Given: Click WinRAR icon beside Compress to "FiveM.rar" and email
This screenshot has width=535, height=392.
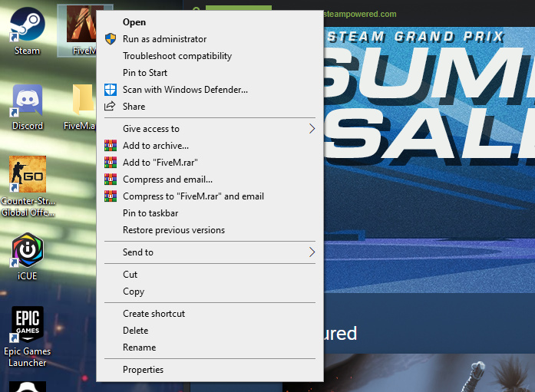Looking at the screenshot, I should click(111, 196).
